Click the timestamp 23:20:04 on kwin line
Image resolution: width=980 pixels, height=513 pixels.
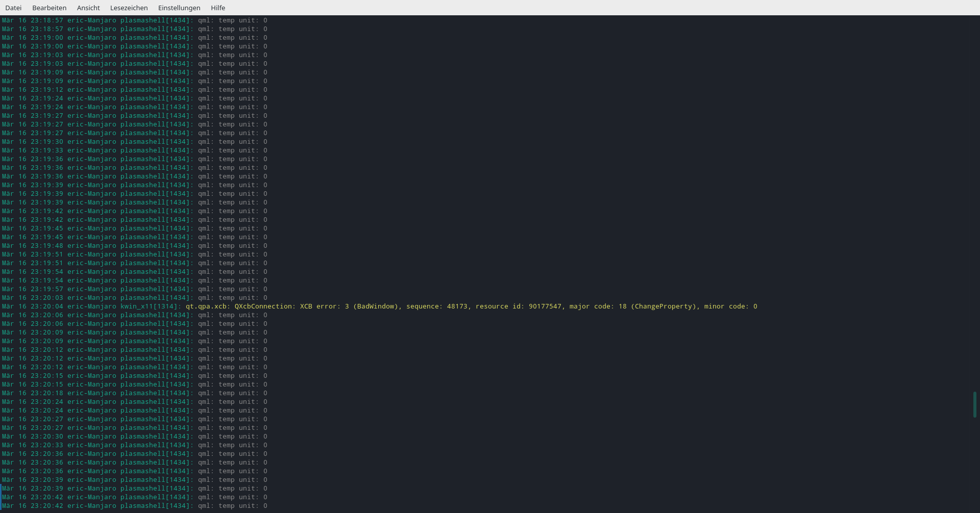47,306
